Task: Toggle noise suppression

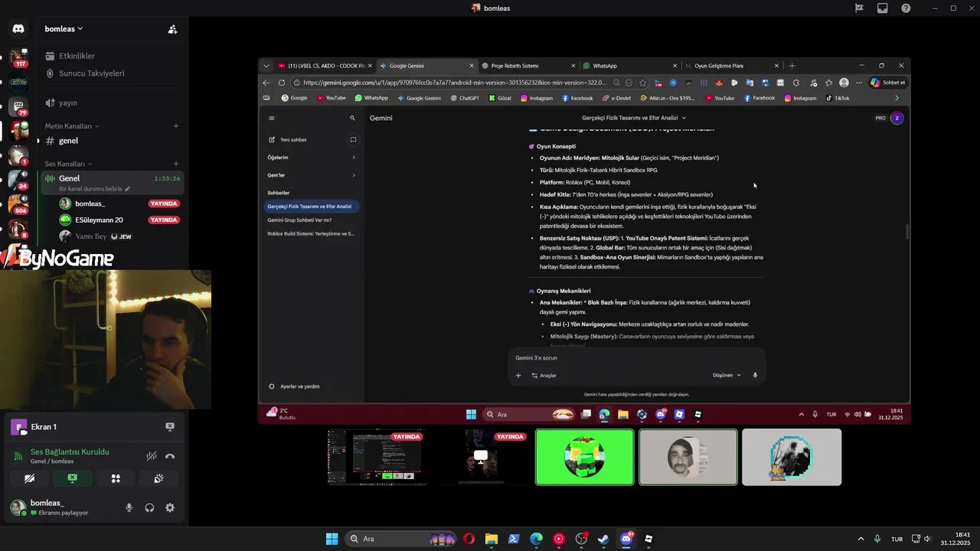Action: pos(152,456)
